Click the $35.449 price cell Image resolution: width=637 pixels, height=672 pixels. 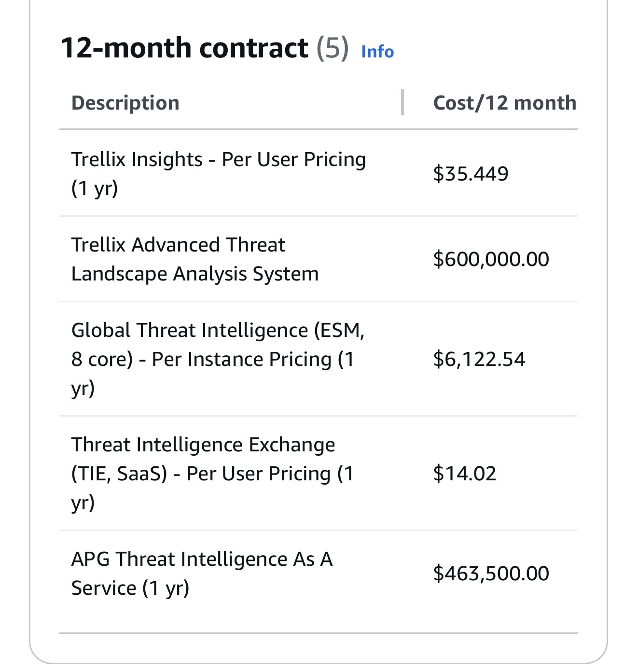point(471,173)
